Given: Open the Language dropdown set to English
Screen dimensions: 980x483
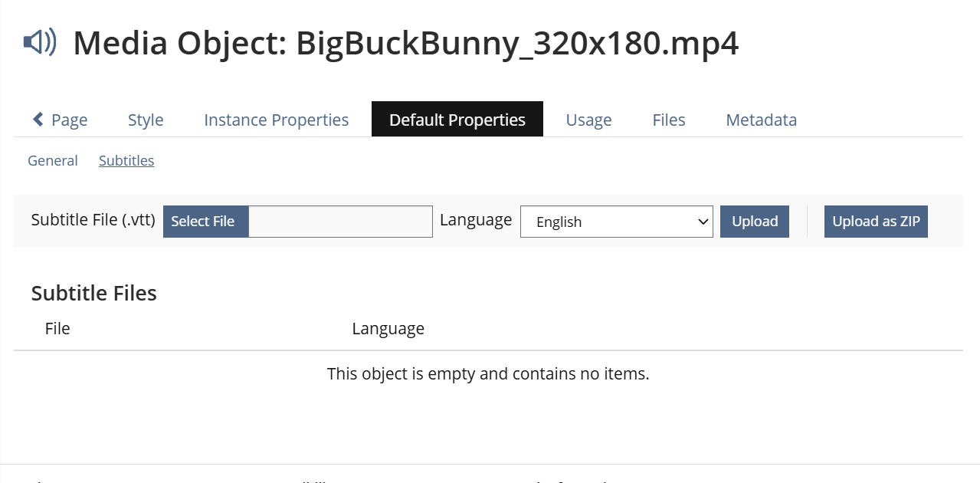Looking at the screenshot, I should tap(617, 222).
